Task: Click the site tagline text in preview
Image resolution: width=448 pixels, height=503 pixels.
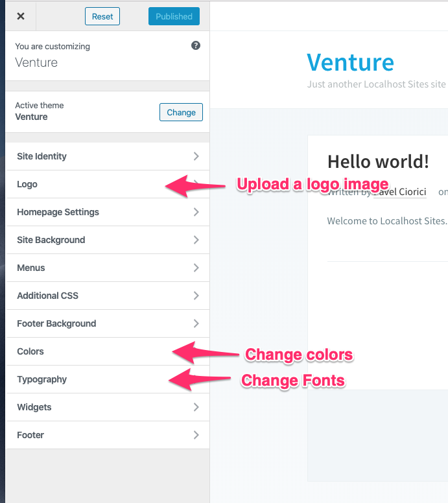Action: pyautogui.click(x=377, y=84)
